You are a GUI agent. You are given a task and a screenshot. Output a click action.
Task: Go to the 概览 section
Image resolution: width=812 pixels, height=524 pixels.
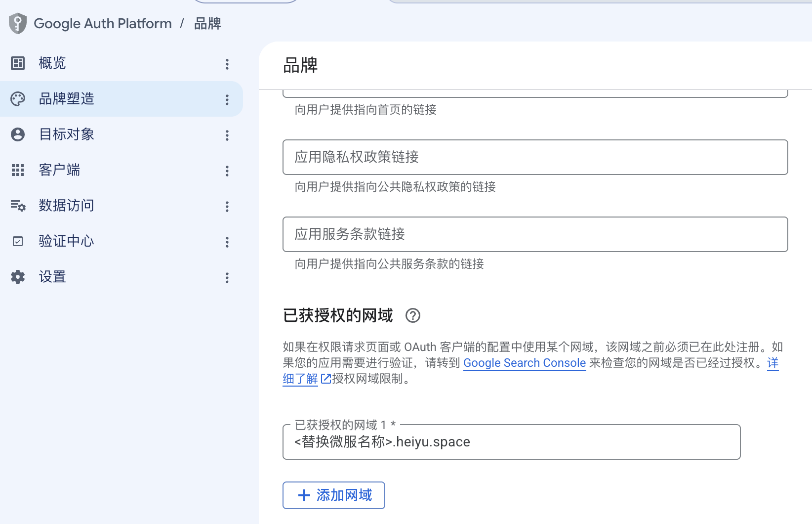[x=122, y=63]
